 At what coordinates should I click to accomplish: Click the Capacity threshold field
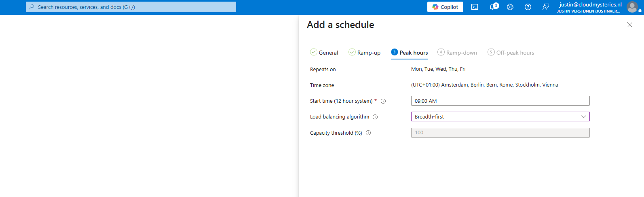[x=500, y=133]
